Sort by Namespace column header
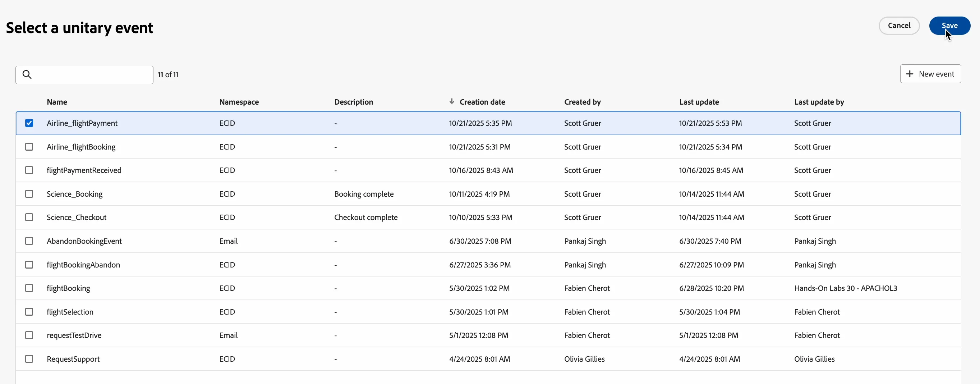The width and height of the screenshot is (980, 384). point(239,102)
